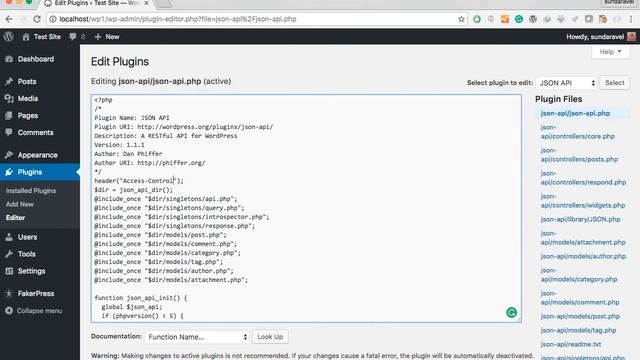Bookmark page with the star icon

coord(461,19)
